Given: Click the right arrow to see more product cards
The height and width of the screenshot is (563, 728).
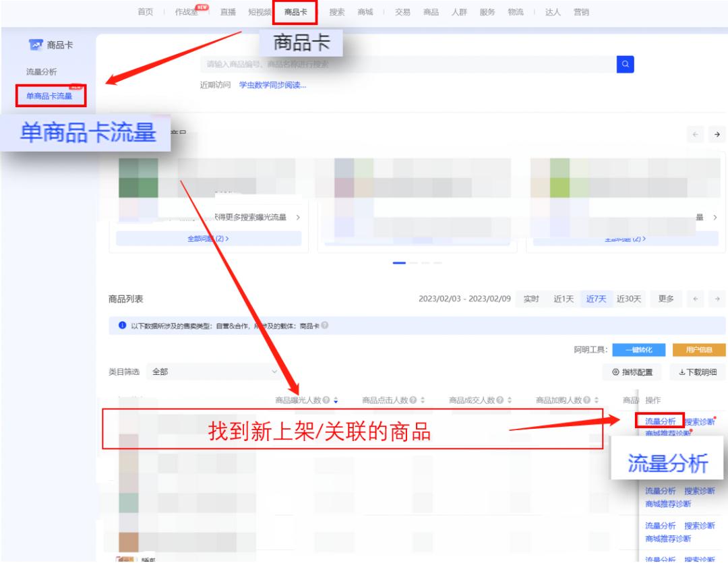Looking at the screenshot, I should (x=717, y=134).
